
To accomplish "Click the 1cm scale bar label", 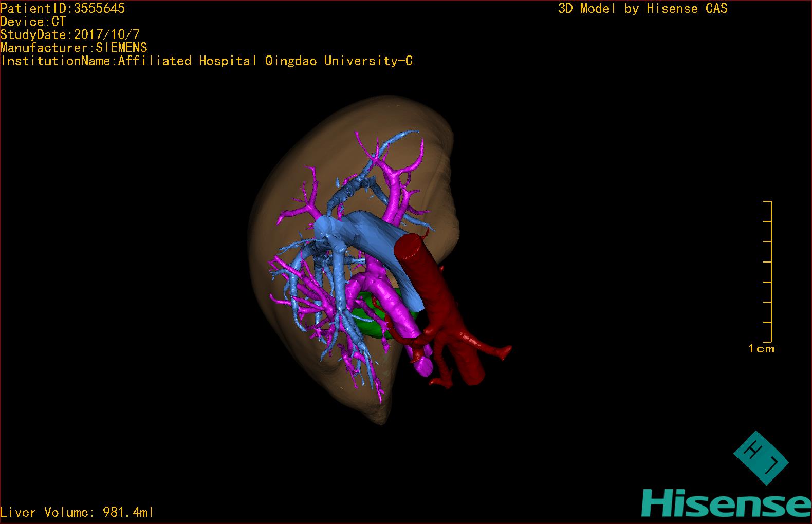I will tap(761, 349).
